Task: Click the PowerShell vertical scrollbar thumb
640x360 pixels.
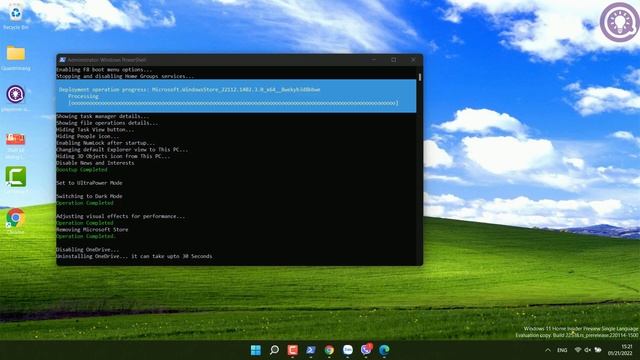Action: coord(420,76)
